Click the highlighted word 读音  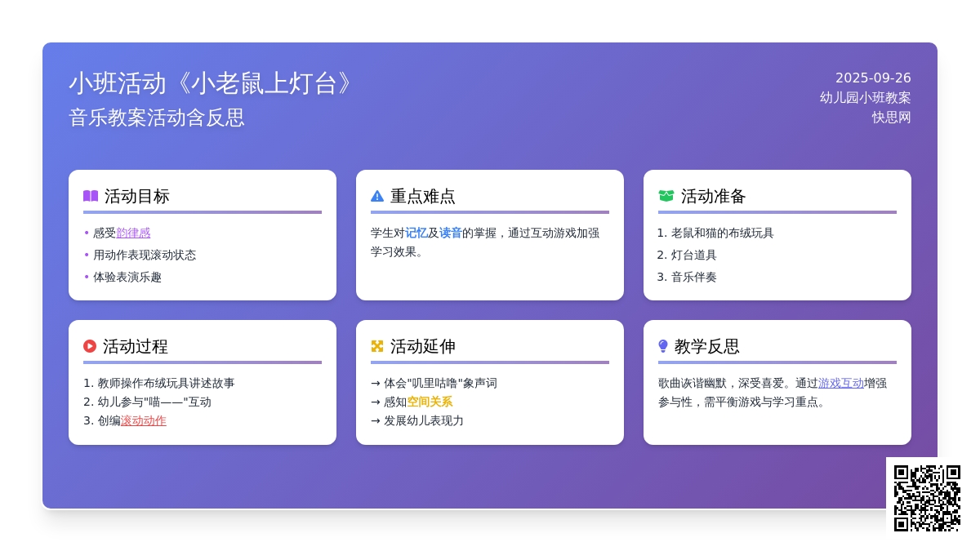tap(451, 233)
